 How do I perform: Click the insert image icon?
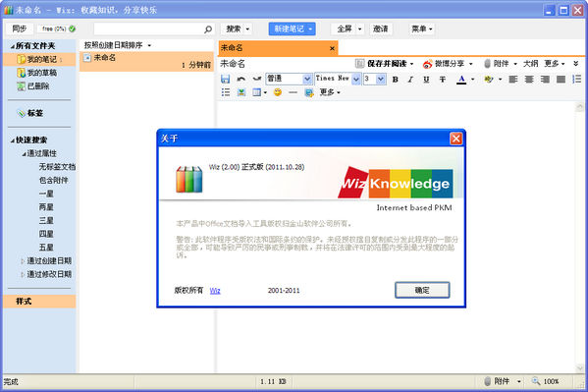coord(241,92)
